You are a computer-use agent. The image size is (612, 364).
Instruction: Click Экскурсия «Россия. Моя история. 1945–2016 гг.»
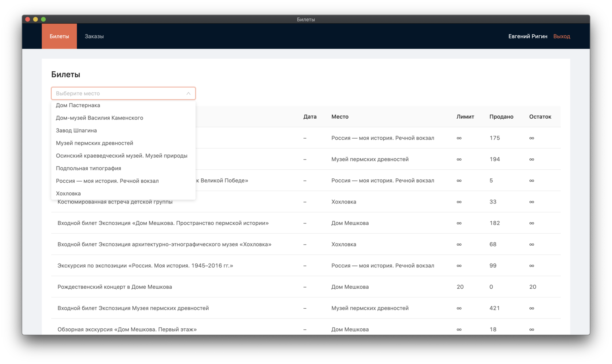(x=306, y=266)
